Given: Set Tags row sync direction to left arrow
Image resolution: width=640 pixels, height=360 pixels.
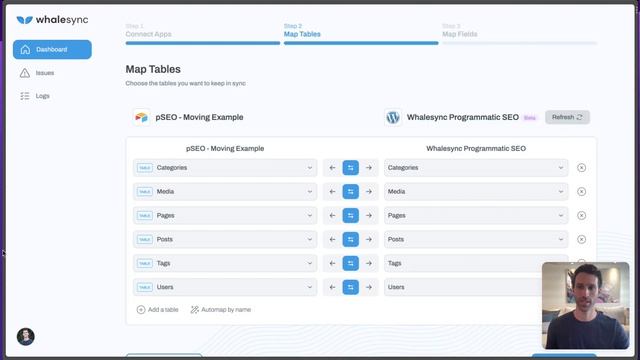Looking at the screenshot, I should pyautogui.click(x=332, y=263).
